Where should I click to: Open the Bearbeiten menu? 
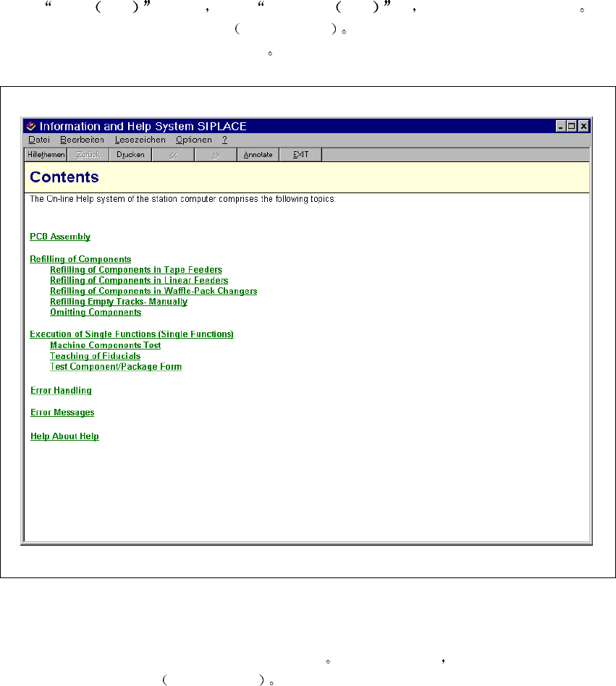(83, 140)
